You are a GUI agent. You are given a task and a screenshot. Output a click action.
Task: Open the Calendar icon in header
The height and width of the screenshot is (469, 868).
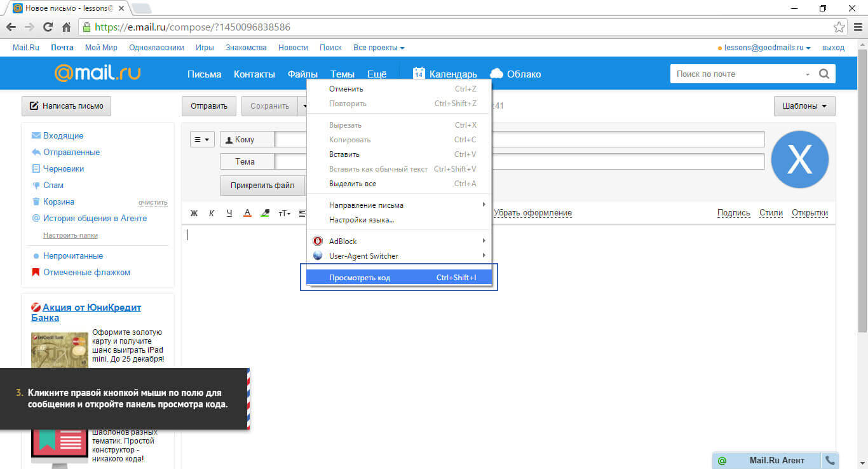pyautogui.click(x=418, y=74)
